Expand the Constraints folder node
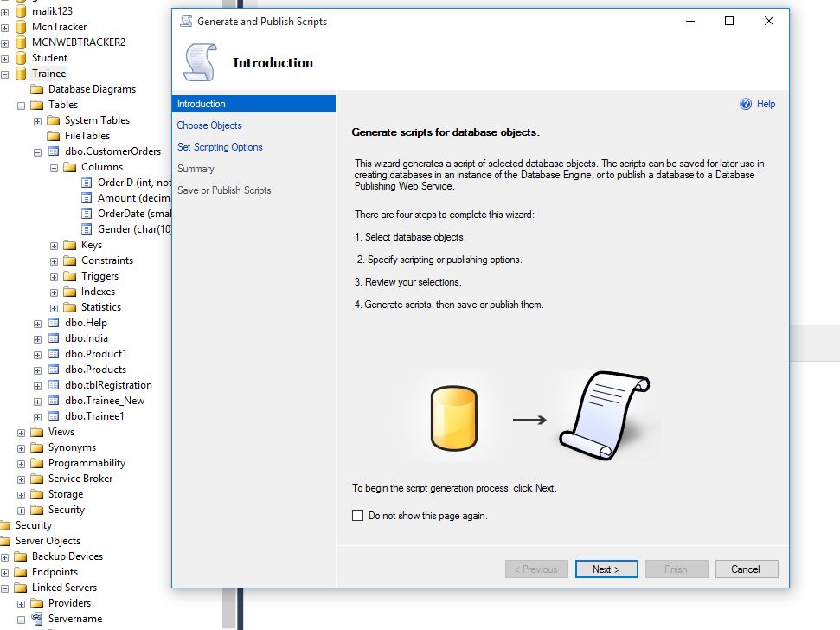 point(54,261)
